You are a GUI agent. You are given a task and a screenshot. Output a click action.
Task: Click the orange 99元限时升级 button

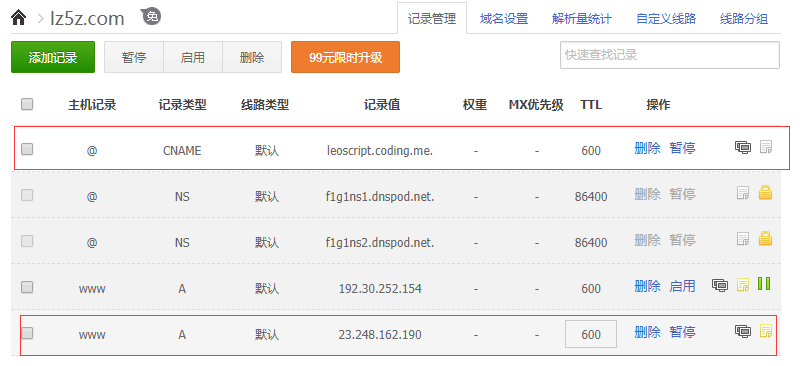[345, 57]
